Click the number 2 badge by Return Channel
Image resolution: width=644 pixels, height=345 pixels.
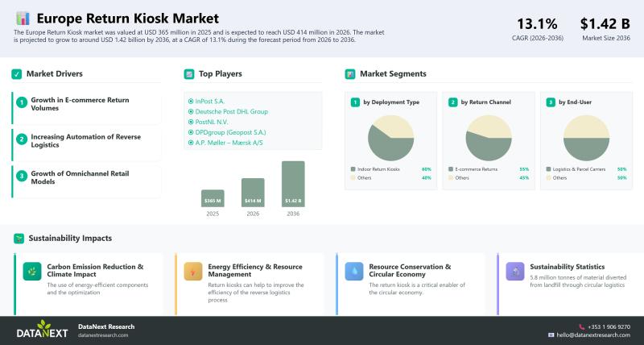coord(452,102)
